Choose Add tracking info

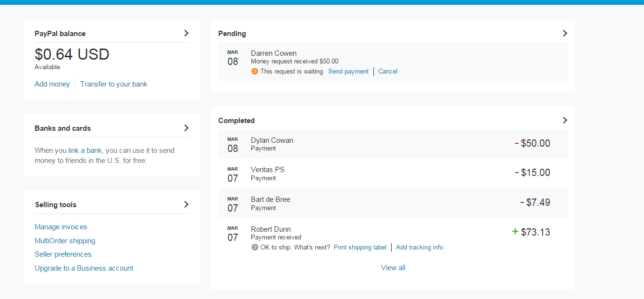tap(420, 247)
